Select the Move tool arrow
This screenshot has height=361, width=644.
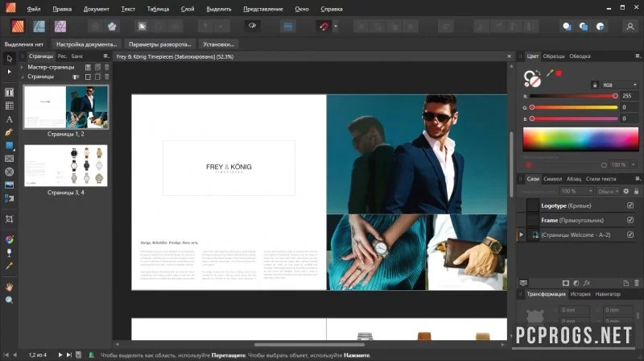[x=9, y=58]
